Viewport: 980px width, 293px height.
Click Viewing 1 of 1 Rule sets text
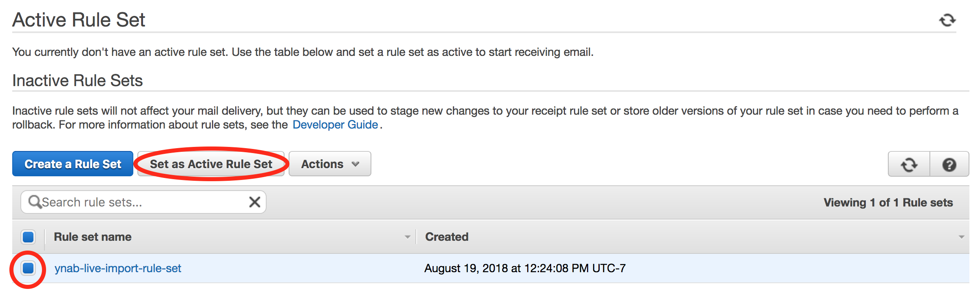888,202
